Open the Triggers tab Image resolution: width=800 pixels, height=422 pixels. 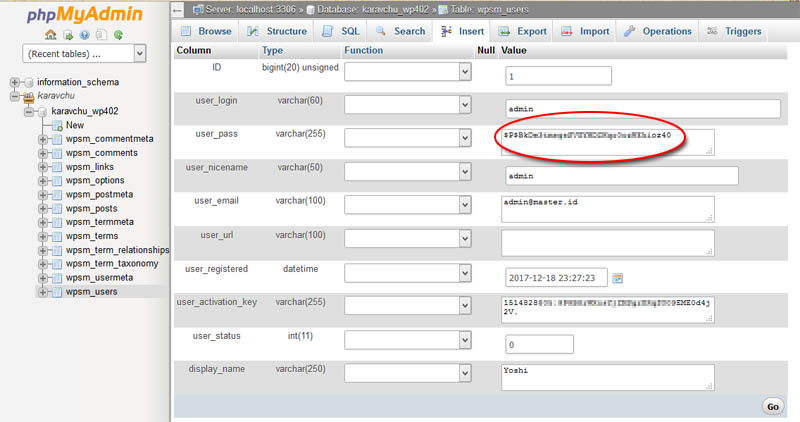coord(734,31)
